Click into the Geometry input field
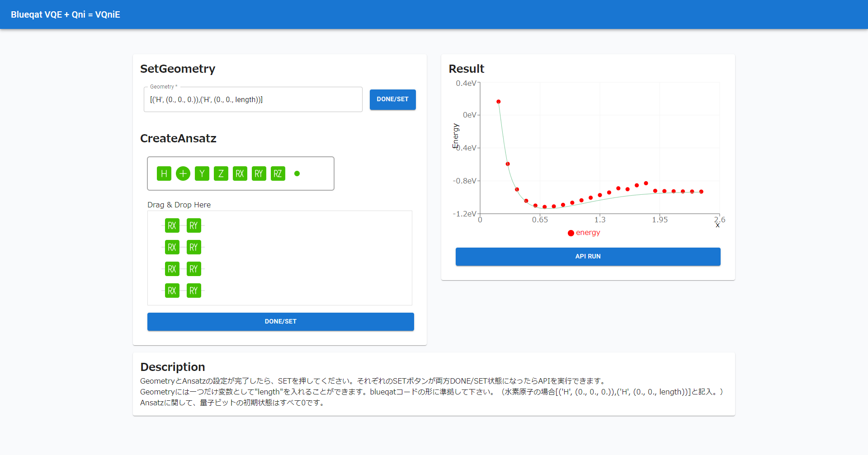 (x=253, y=100)
